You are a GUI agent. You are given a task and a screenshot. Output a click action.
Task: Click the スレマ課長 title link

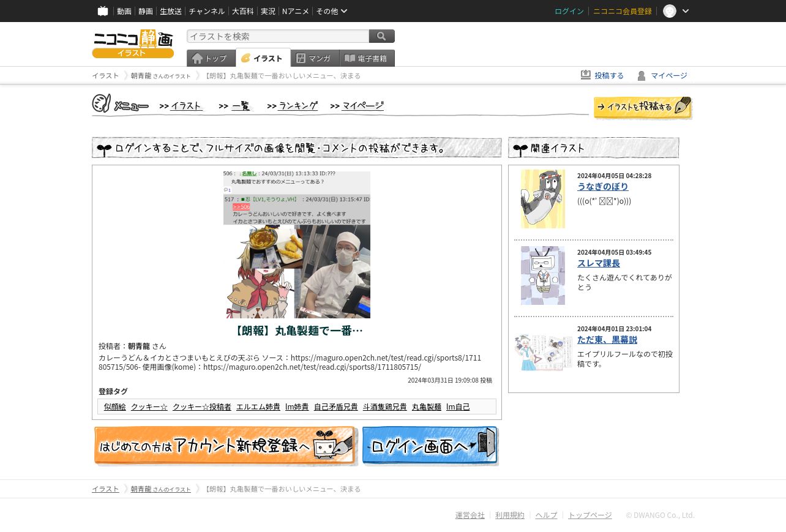[x=599, y=263]
